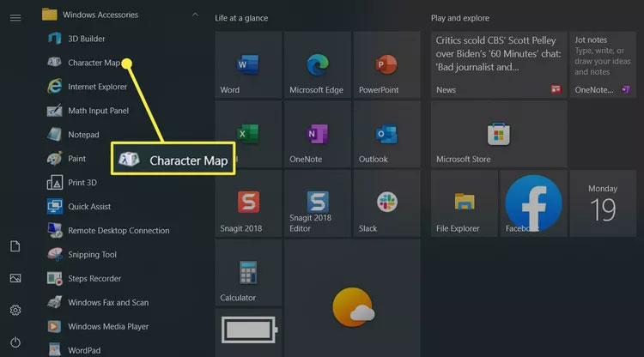The height and width of the screenshot is (357, 644).
Task: Launch the Facebook tile
Action: click(x=533, y=203)
